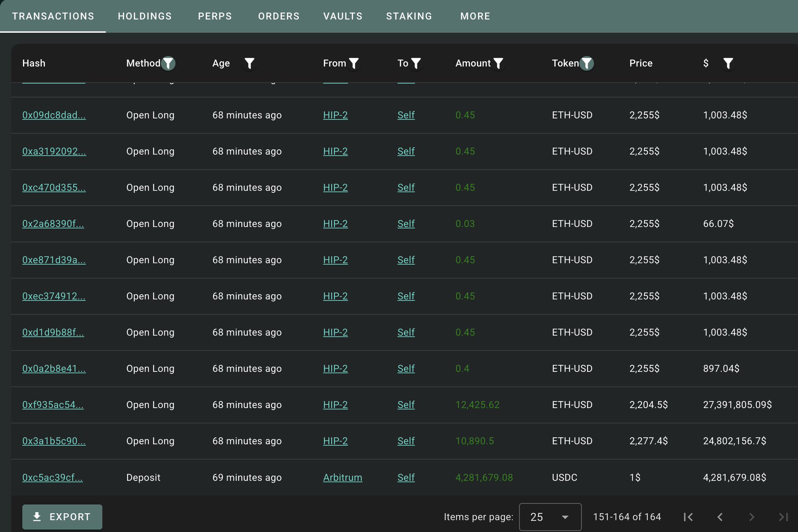Open the $ value column filter
Viewport: 798px width, 532px height.
(728, 63)
